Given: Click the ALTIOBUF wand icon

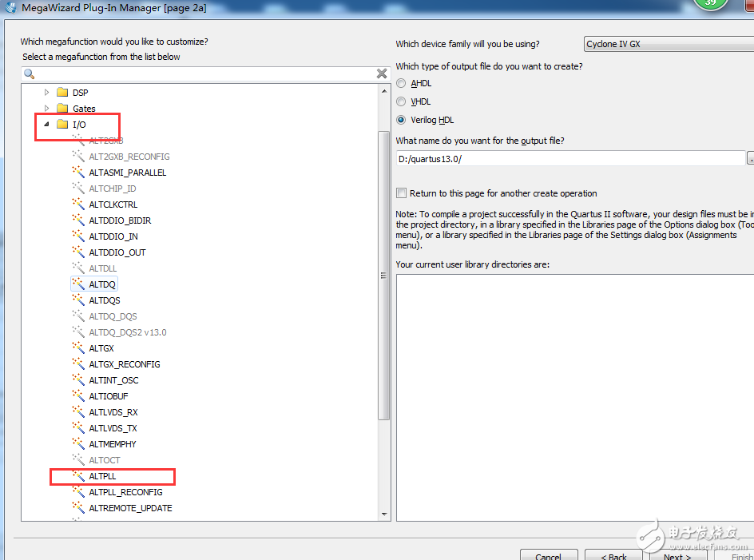Looking at the screenshot, I should 78,395.
